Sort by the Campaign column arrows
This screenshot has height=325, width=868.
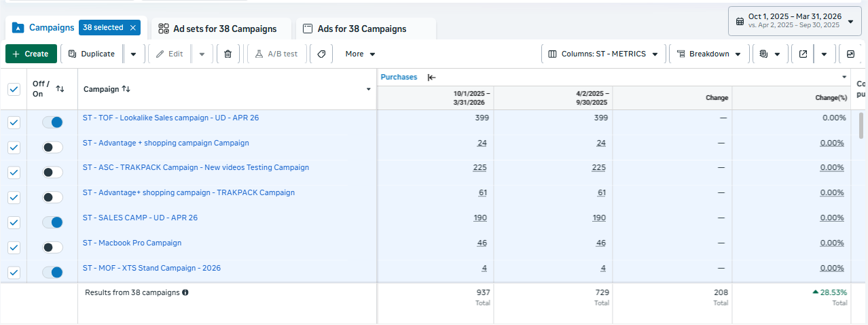click(x=126, y=89)
